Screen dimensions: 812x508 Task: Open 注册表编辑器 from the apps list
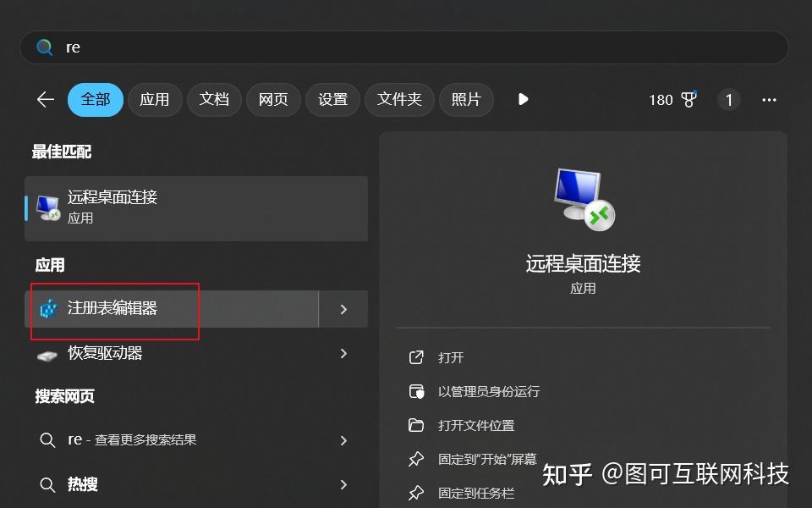click(x=172, y=309)
